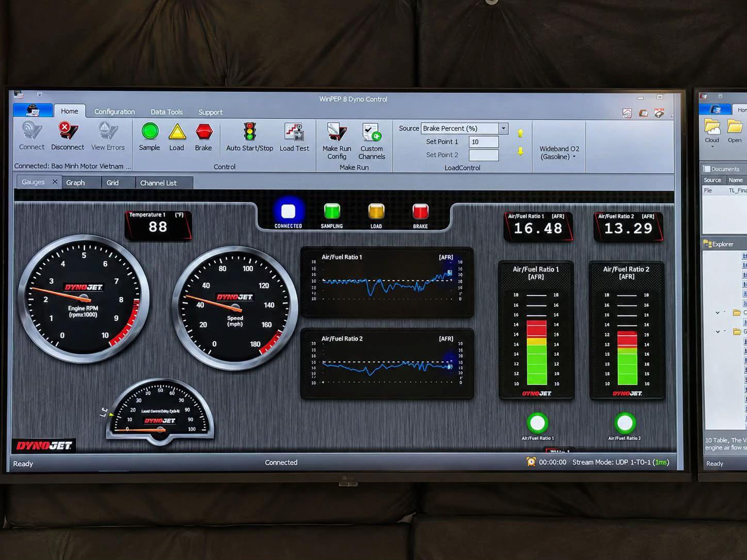Switch to the Configuration ribbon tab
This screenshot has height=560, width=747.
click(x=115, y=112)
